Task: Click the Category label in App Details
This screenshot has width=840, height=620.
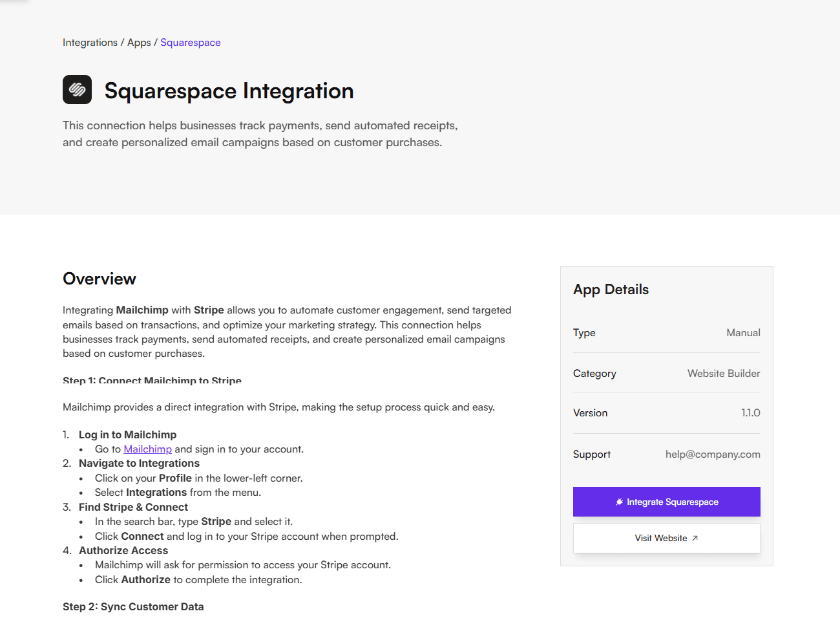Action: point(594,374)
